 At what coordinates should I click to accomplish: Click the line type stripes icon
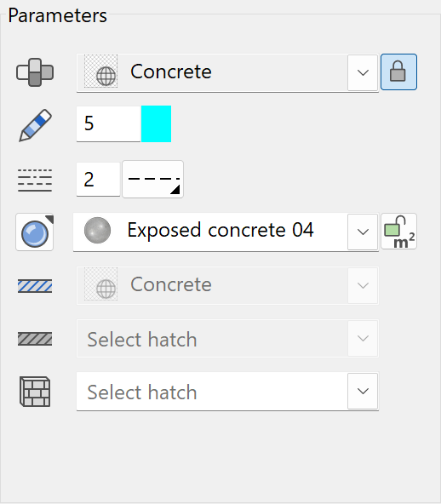(x=35, y=180)
